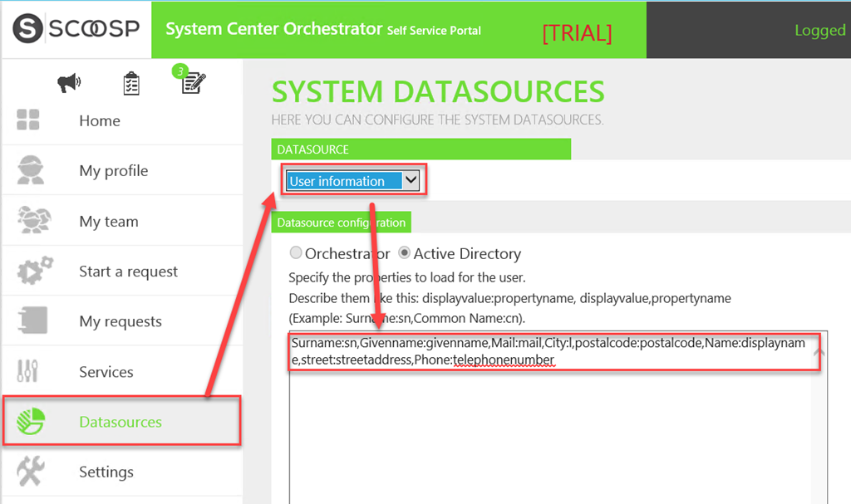Open the Datasources menu item

[121, 422]
